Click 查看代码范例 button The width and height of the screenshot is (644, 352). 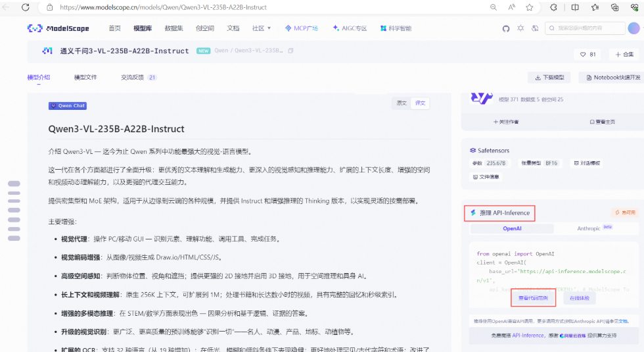point(533,297)
